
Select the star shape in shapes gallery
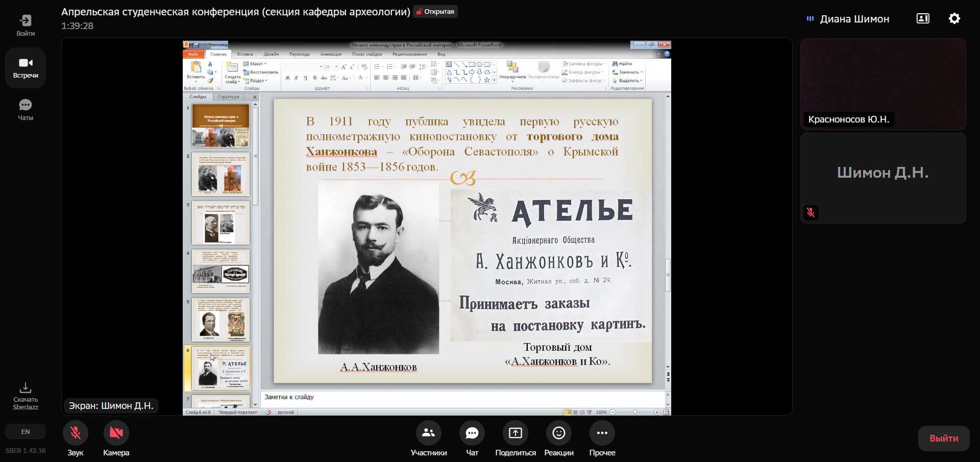[x=487, y=80]
